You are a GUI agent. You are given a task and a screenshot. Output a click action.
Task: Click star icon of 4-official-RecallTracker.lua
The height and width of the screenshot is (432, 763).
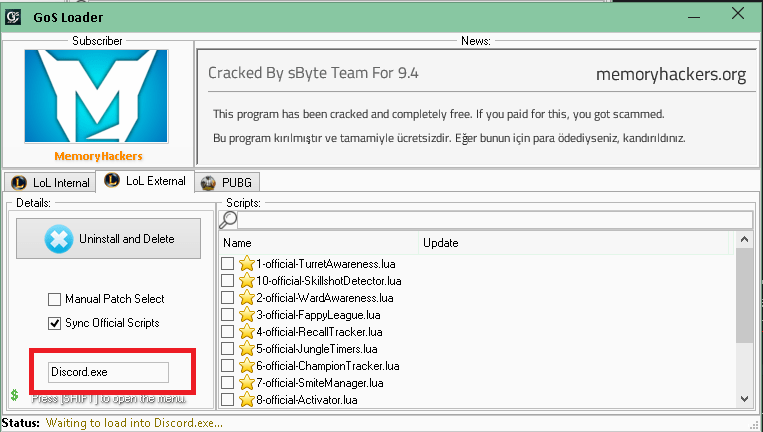pos(247,331)
